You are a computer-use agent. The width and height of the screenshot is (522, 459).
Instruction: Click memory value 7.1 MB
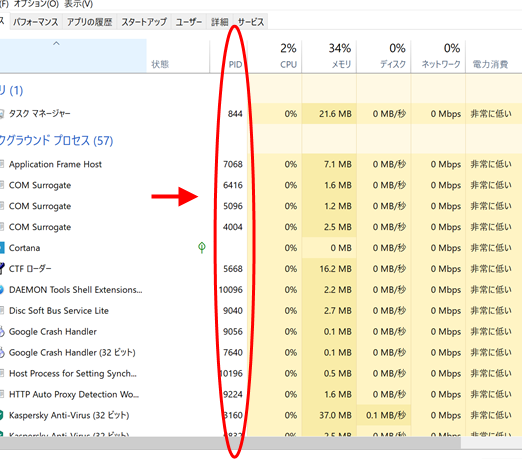[x=337, y=164]
